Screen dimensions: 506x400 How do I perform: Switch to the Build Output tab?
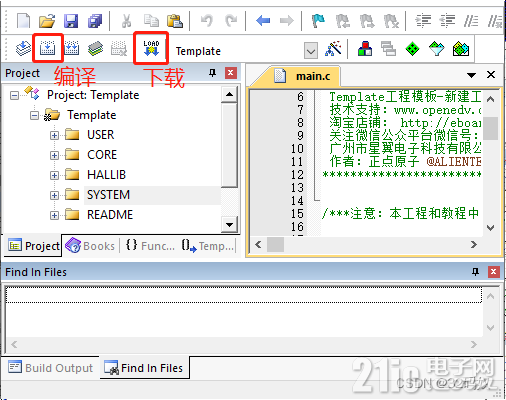tap(50, 368)
